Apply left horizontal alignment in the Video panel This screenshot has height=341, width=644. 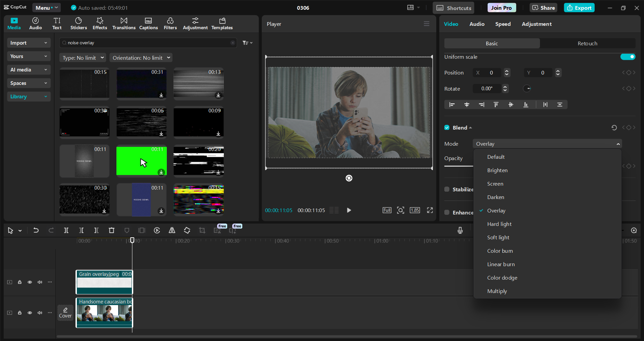451,104
